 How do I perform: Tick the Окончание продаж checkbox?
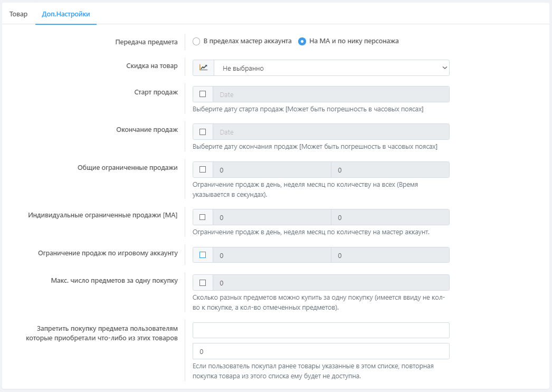coord(203,132)
